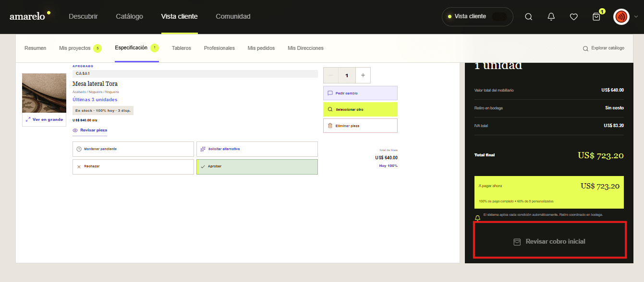
Task: Open the user profile avatar
Action: click(x=621, y=17)
